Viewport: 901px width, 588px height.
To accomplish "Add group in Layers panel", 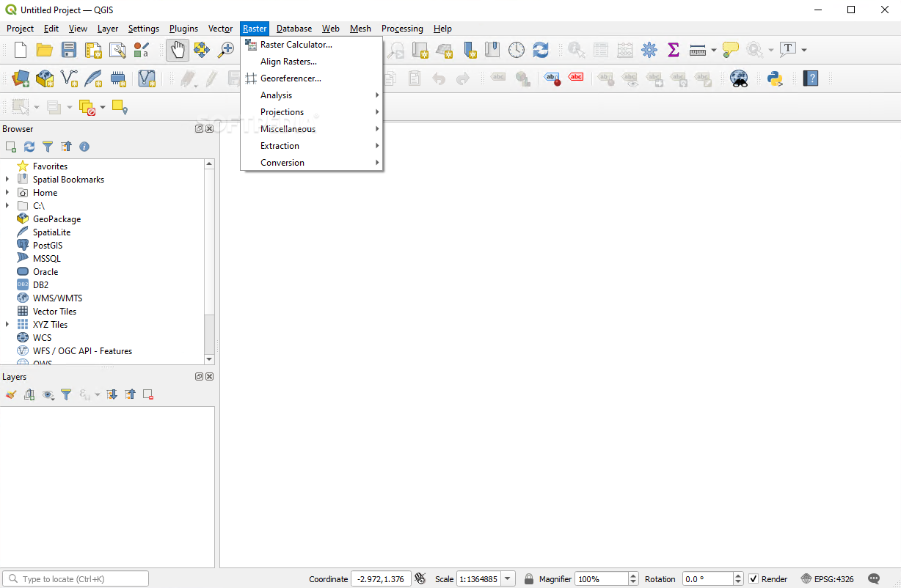I will 29,394.
